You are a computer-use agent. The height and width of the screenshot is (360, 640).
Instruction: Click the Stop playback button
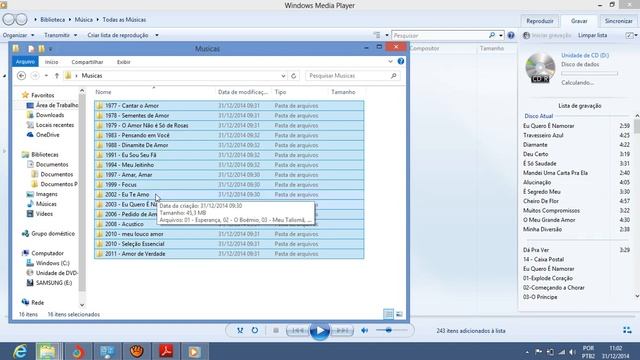tap(276, 330)
